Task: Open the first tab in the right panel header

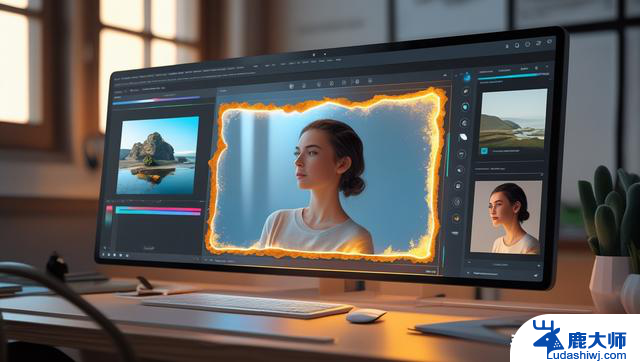Action: point(486,72)
